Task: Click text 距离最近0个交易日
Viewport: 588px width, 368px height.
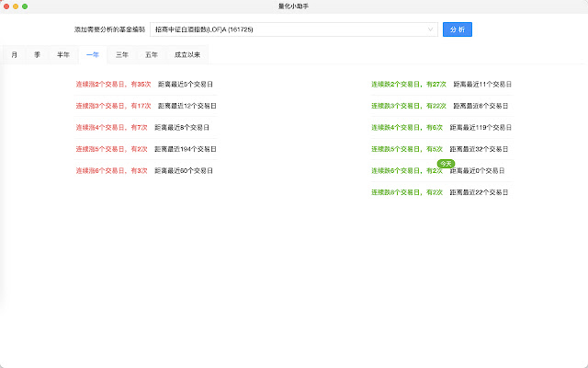Action: (477, 170)
